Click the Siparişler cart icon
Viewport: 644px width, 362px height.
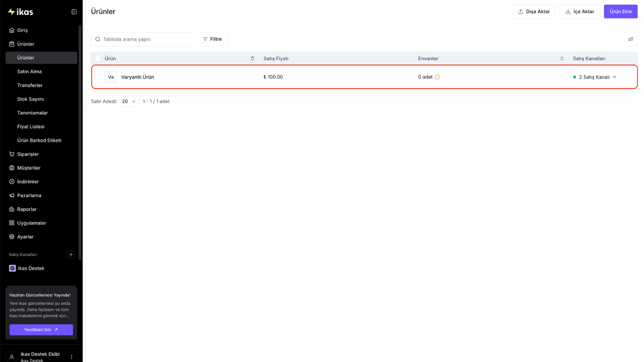[x=12, y=154]
